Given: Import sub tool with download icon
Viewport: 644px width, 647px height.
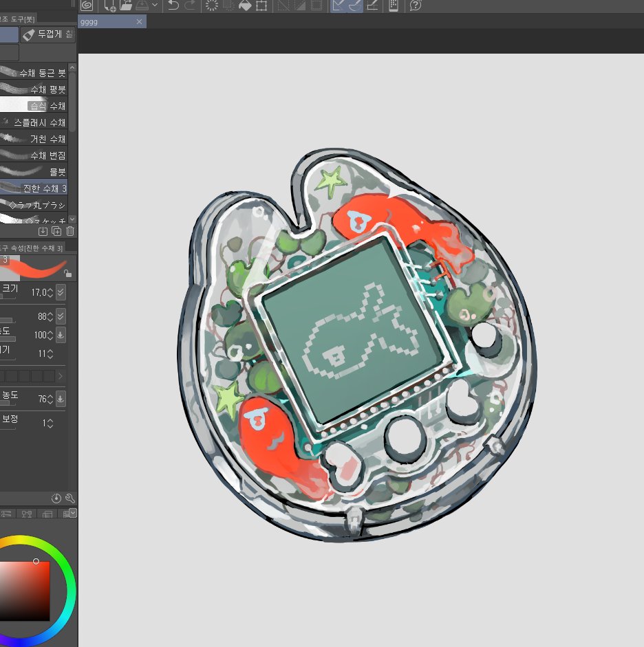Looking at the screenshot, I should tap(43, 232).
